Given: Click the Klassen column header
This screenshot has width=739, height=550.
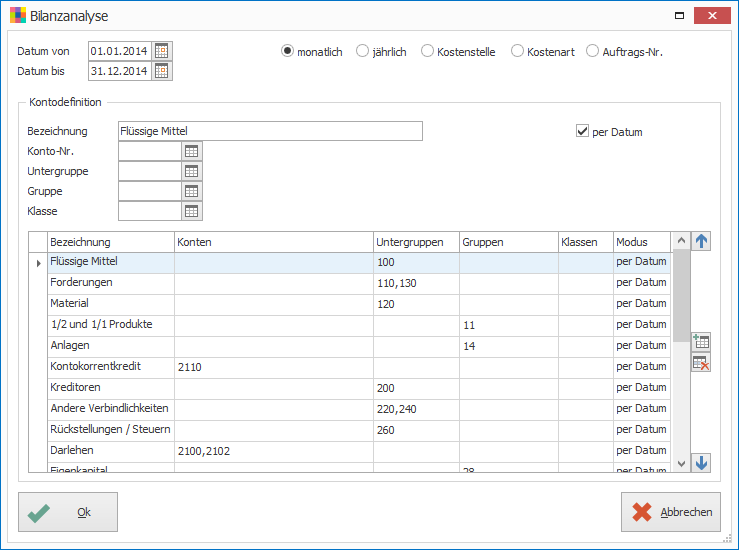Looking at the screenshot, I should point(585,242).
